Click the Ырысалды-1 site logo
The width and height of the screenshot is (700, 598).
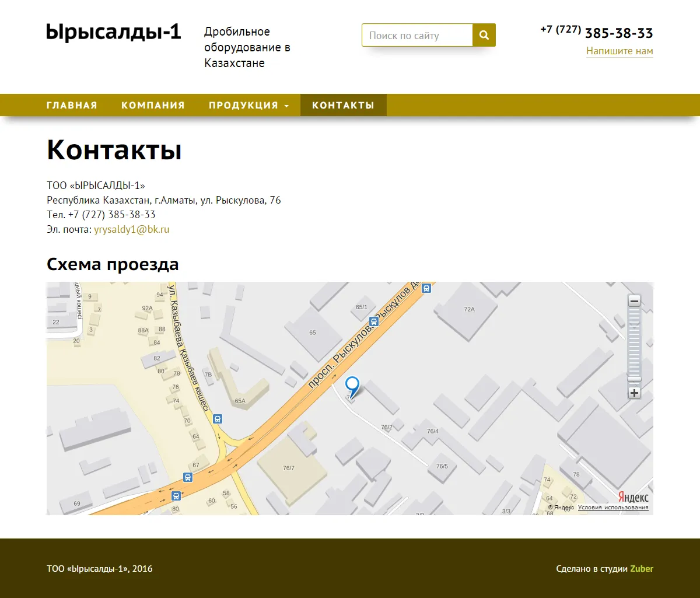point(114,32)
